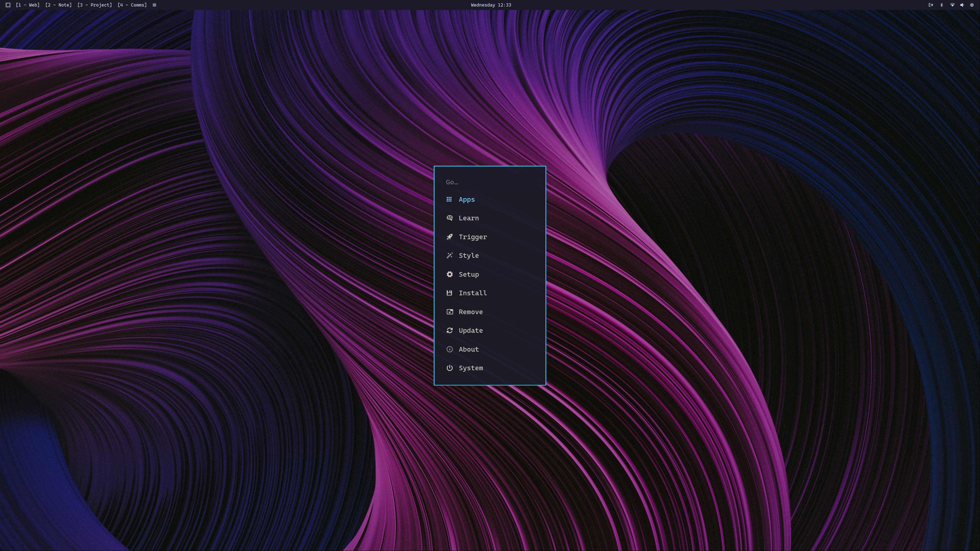
Task: Click the small square workspace indicator
Action: point(154,5)
